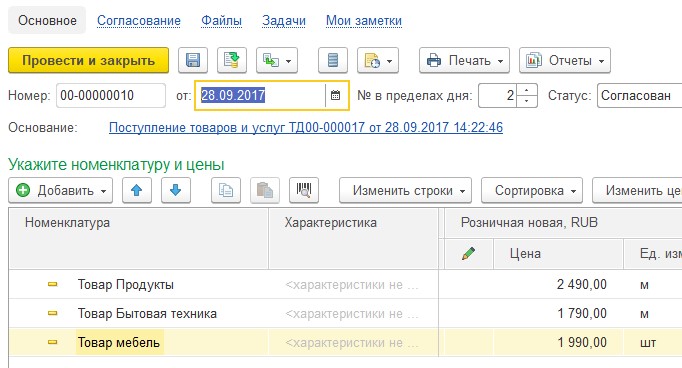This screenshot has height=368, width=682.
Task: Click the copy rows icon
Action: [x=226, y=190]
